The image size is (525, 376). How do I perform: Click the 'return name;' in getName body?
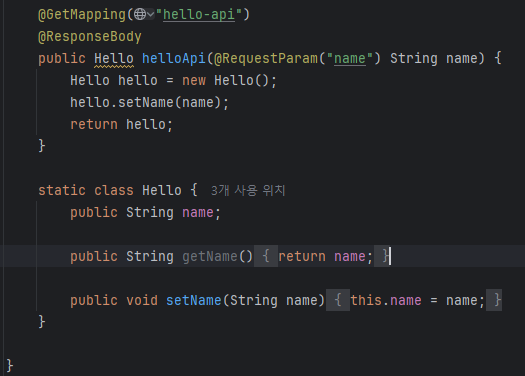click(x=325, y=256)
